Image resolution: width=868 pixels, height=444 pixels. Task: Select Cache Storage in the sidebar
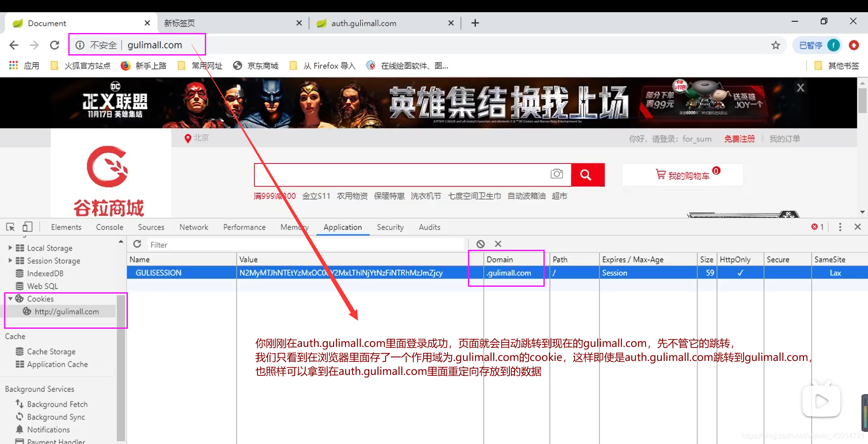click(51, 351)
